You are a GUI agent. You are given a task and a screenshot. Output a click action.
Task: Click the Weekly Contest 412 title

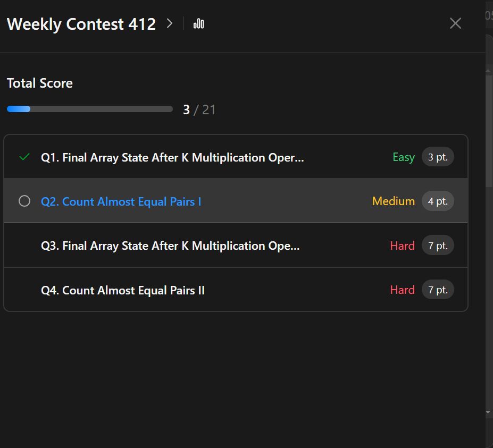click(x=81, y=24)
